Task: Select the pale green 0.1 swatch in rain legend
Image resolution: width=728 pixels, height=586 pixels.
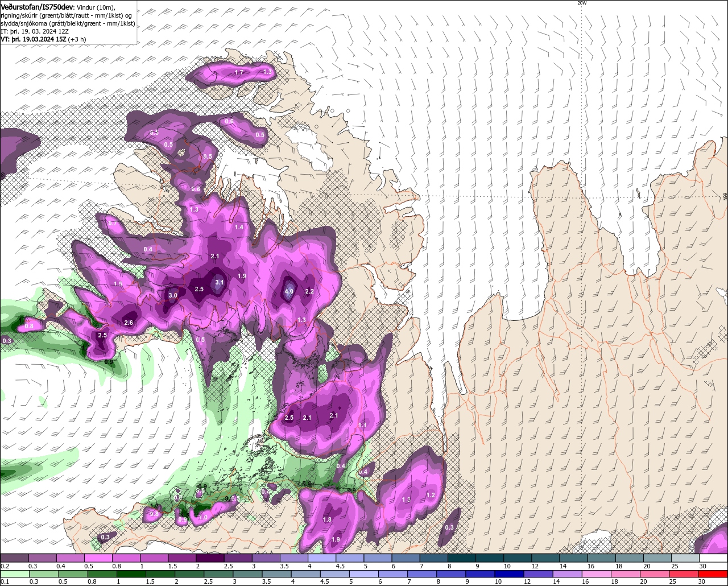Action: (x=15, y=573)
